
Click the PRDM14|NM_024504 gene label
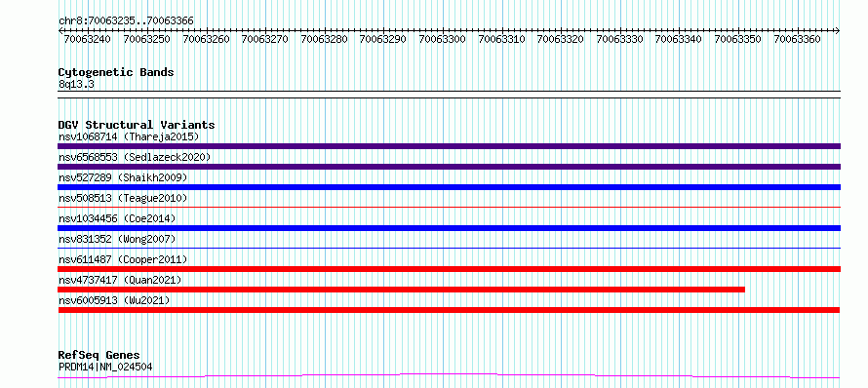pyautogui.click(x=105, y=367)
